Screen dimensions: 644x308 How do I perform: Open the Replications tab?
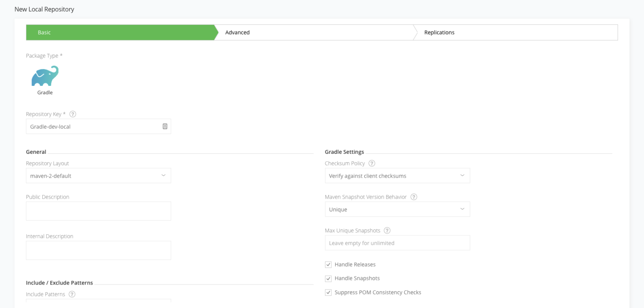tap(439, 32)
